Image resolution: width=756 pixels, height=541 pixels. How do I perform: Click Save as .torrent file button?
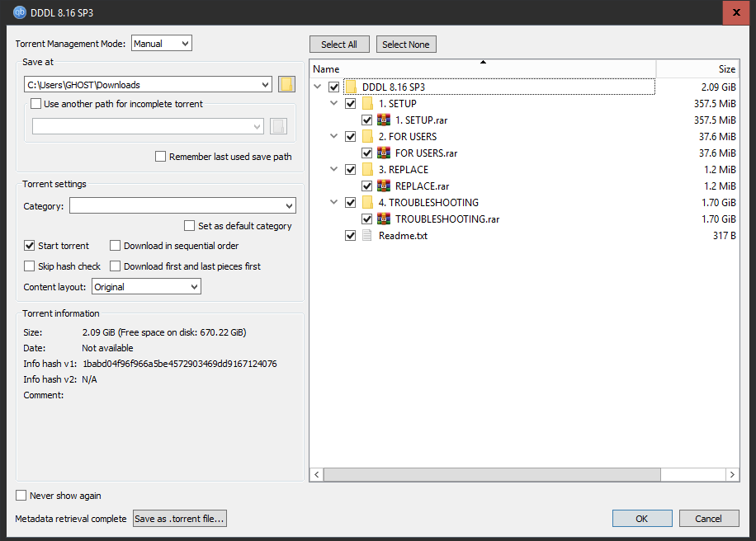tap(179, 519)
